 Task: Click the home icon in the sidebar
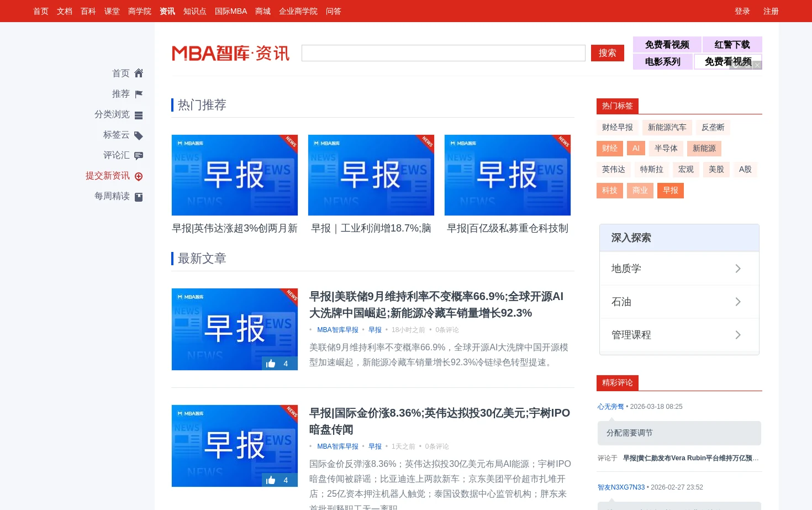139,73
